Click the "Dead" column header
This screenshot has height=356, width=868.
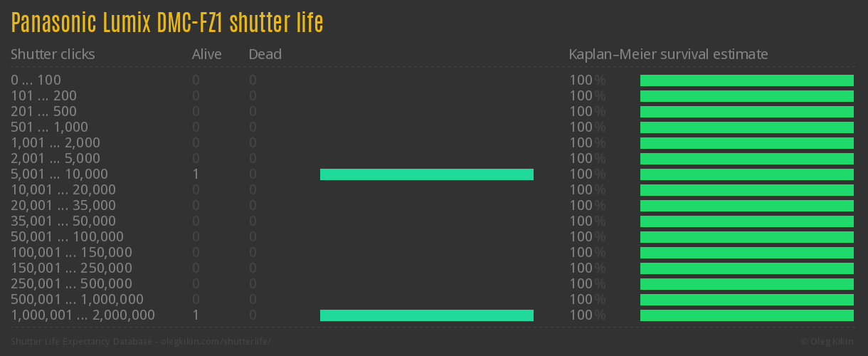point(265,54)
